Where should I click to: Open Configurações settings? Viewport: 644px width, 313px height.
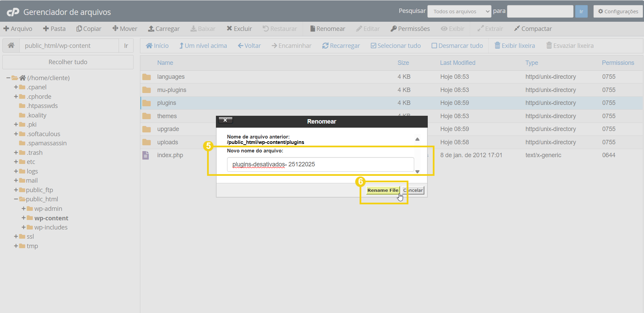(618, 12)
